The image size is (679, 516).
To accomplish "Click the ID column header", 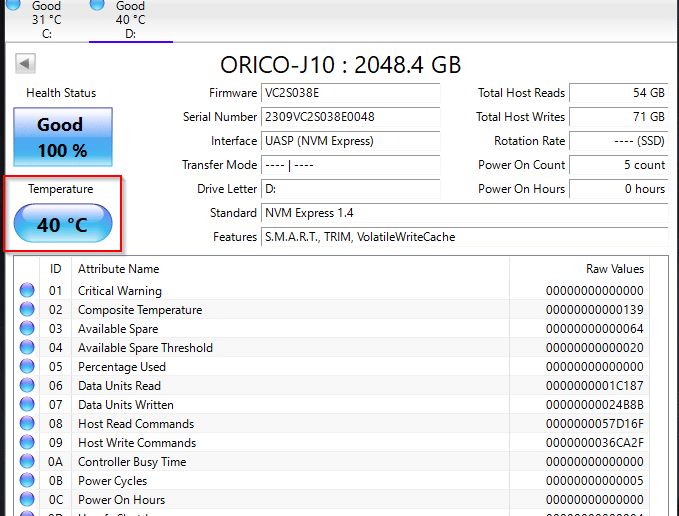I will tap(55, 269).
